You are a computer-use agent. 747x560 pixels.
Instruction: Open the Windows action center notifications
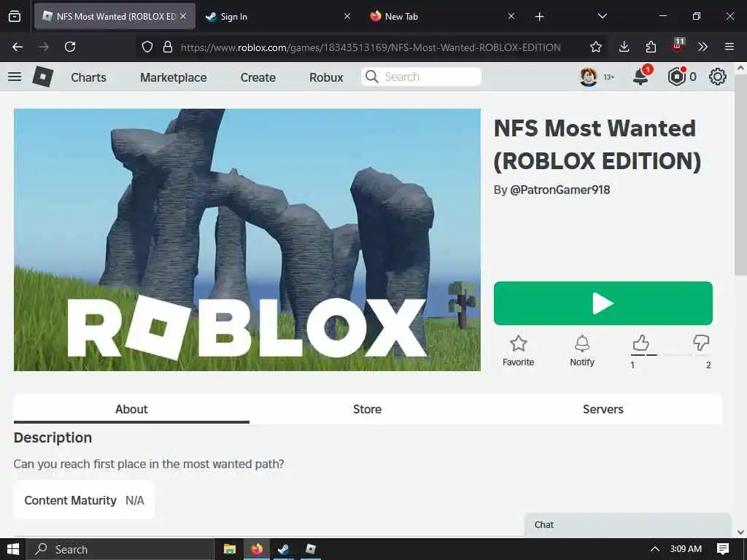point(723,549)
